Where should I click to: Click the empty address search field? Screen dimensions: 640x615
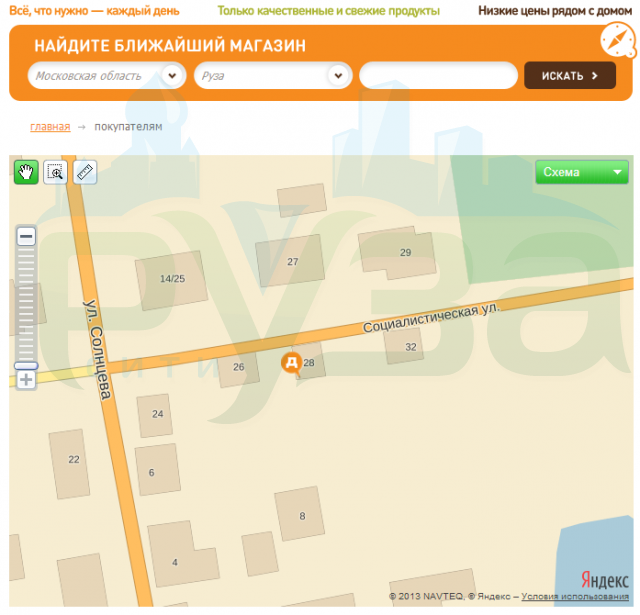(x=438, y=76)
